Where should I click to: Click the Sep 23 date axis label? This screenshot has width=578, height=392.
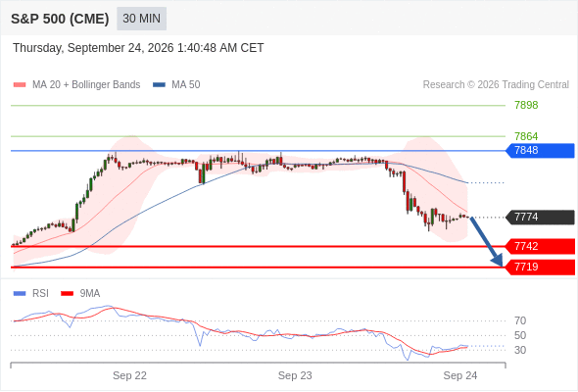(295, 375)
